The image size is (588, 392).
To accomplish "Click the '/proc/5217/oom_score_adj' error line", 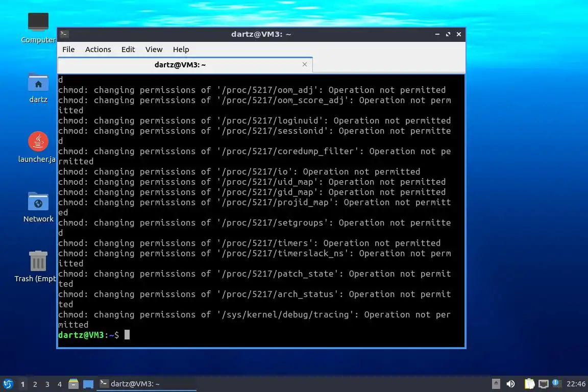I will click(255, 106).
